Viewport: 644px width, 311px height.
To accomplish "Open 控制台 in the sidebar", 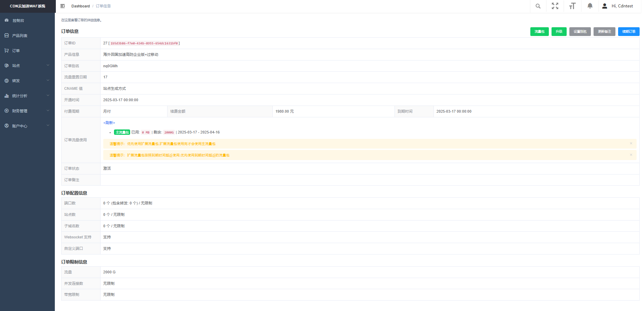I will (x=18, y=21).
